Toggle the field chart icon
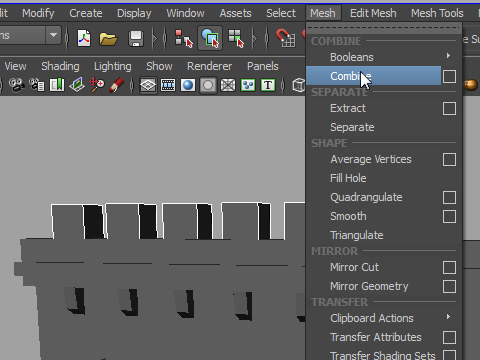Screen dimensions: 480x360 coord(228,85)
